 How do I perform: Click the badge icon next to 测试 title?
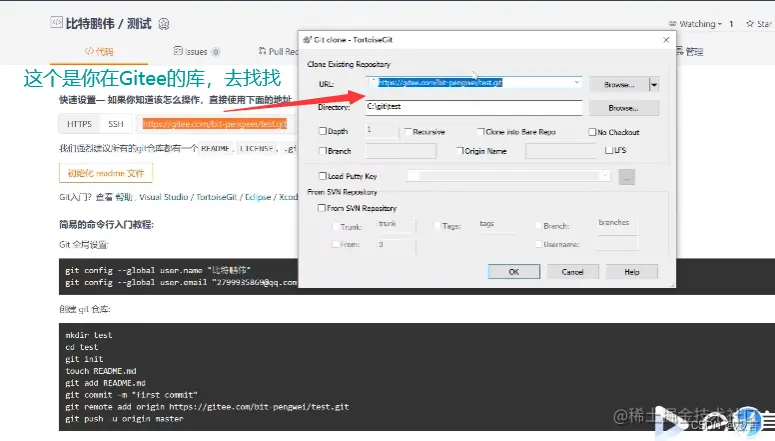pos(164,24)
